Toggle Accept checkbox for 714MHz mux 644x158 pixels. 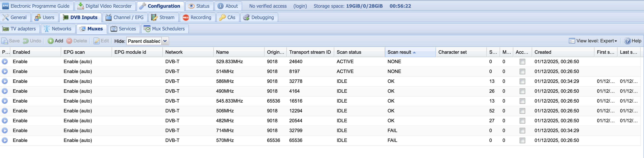[x=522, y=131]
